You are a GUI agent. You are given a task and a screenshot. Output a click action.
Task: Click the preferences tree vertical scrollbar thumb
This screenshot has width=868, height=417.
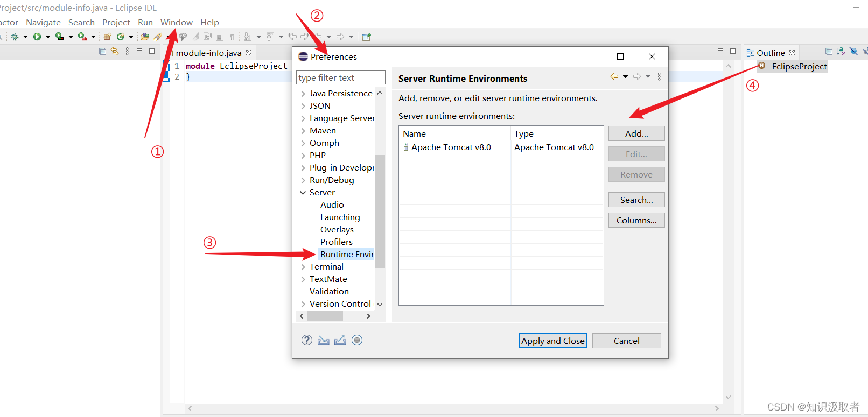380,211
